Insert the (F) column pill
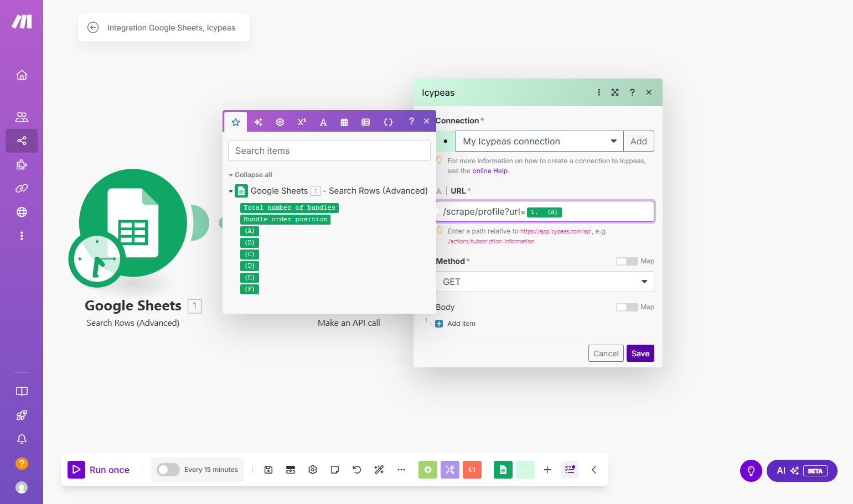853x504 pixels. click(x=250, y=289)
